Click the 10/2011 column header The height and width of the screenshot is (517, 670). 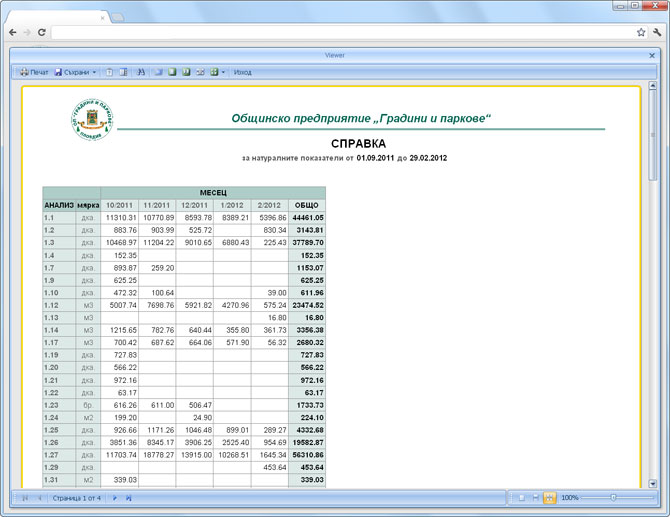click(x=119, y=205)
